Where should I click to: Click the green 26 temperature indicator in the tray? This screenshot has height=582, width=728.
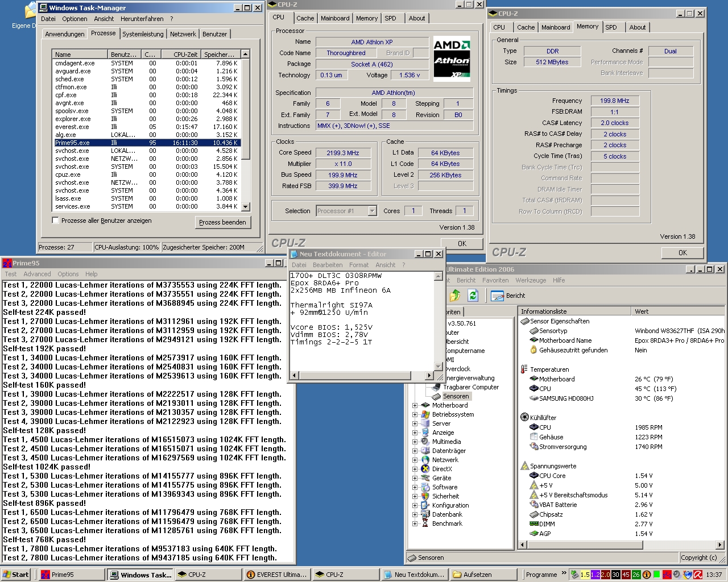point(636,575)
